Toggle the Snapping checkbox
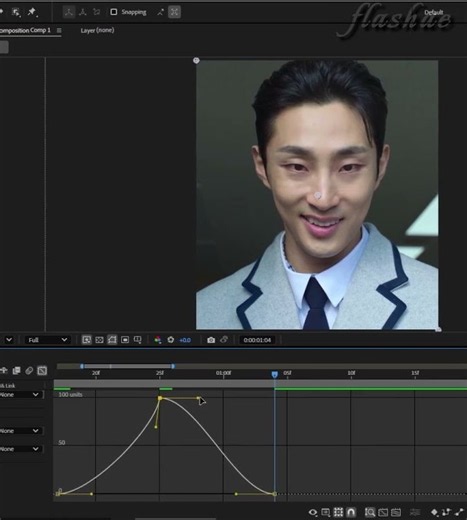This screenshot has height=520, width=467. pos(114,12)
